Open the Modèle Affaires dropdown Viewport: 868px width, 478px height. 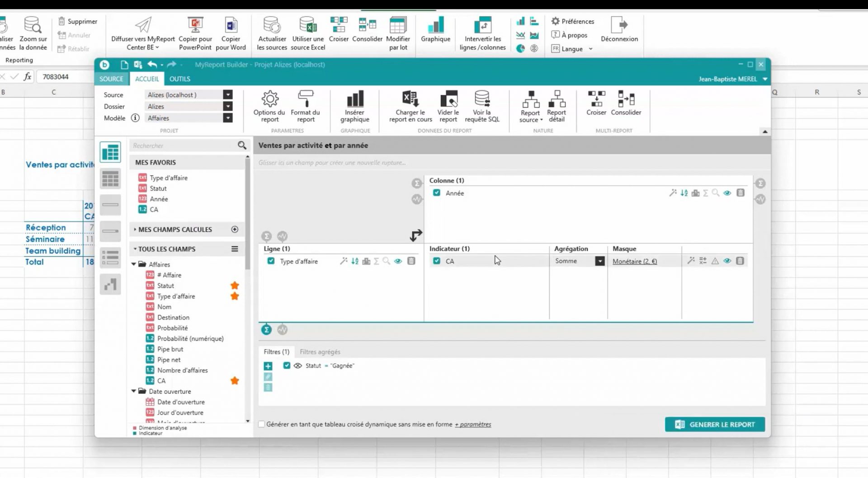click(x=228, y=118)
